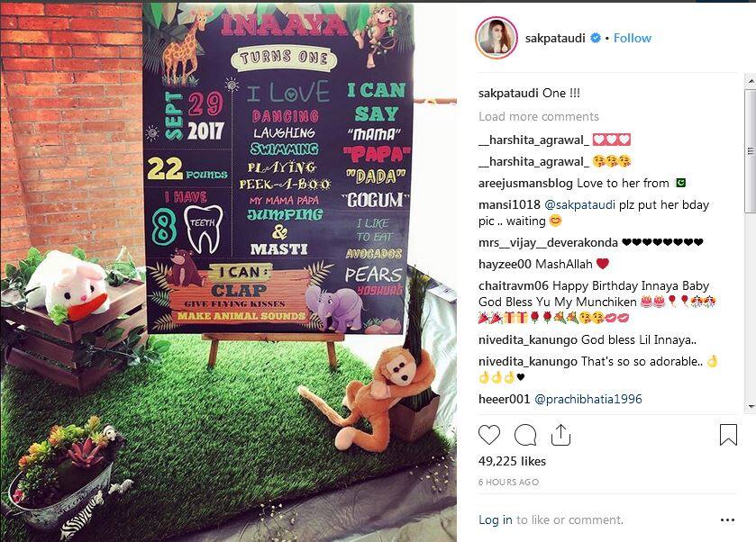This screenshot has width=756, height=542.
Task: Click the birthday chalkboard post photo
Action: click(x=228, y=272)
